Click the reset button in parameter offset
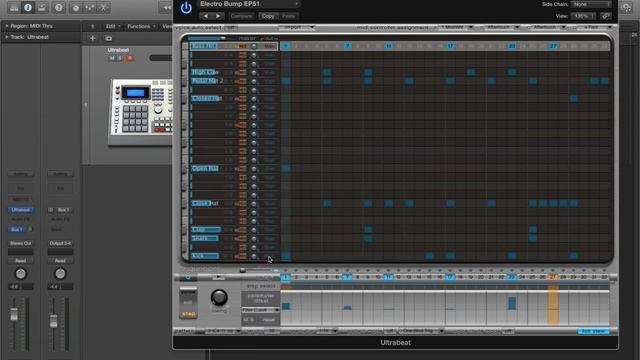Screen dimensions: 640x360 point(268,320)
